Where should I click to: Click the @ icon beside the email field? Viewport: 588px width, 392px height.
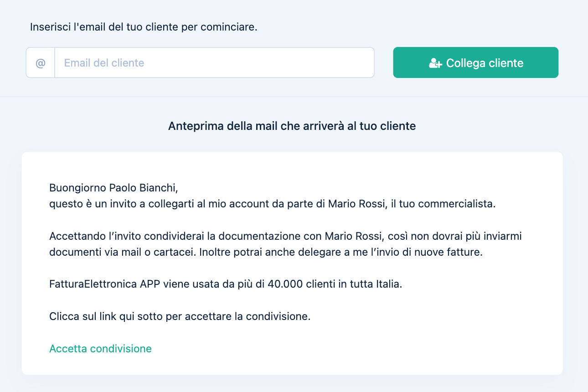(x=41, y=63)
